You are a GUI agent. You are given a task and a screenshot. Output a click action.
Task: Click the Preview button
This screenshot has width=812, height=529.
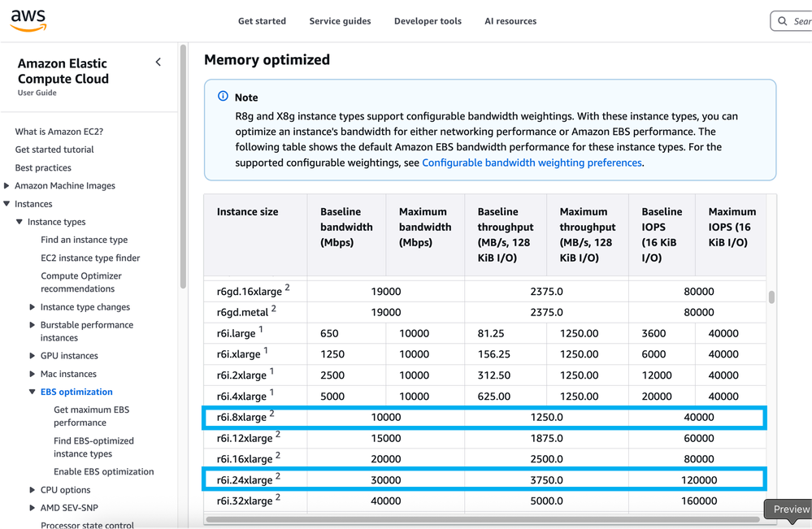(x=790, y=509)
